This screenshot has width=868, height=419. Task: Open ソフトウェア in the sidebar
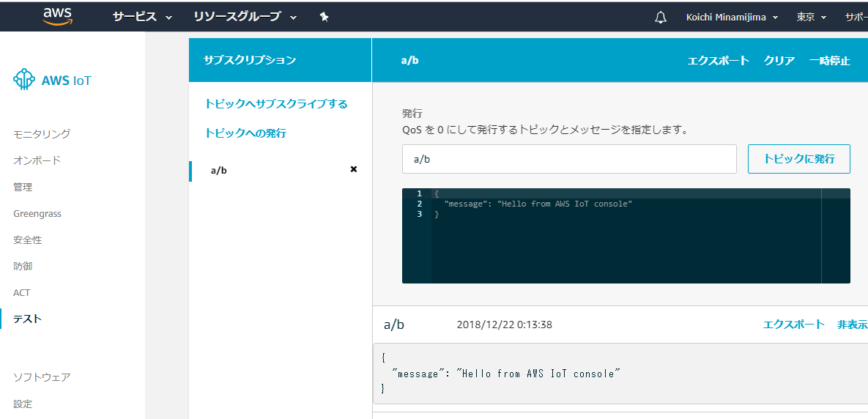pyautogui.click(x=42, y=377)
